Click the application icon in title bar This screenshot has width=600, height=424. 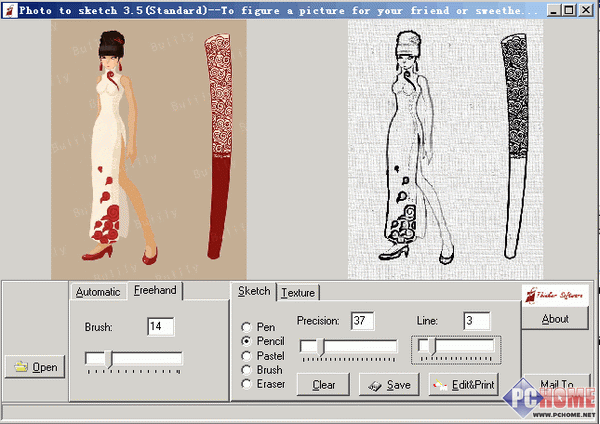click(10, 10)
